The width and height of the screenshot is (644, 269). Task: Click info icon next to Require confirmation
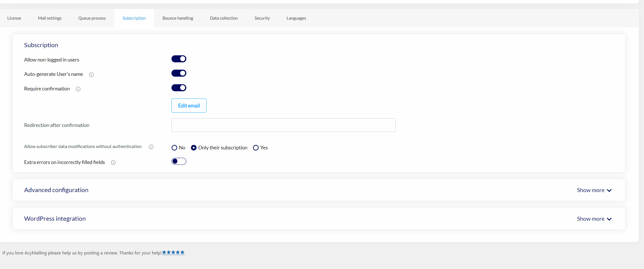[78, 89]
